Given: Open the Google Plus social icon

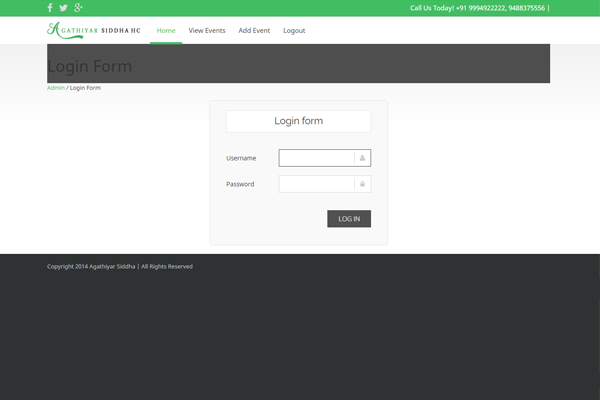Looking at the screenshot, I should [78, 8].
